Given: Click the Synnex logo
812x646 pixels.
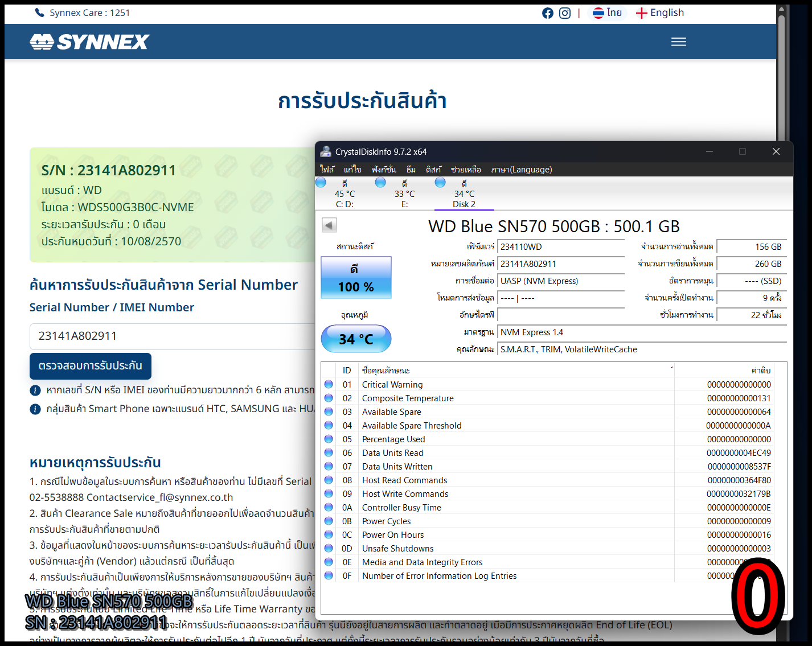Looking at the screenshot, I should 89,42.
